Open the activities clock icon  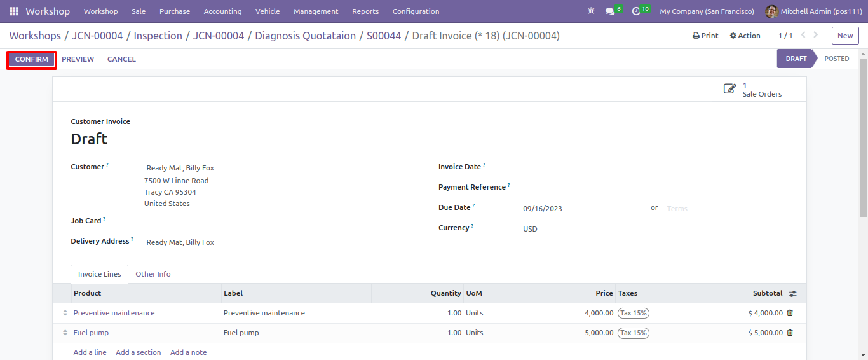tap(636, 11)
